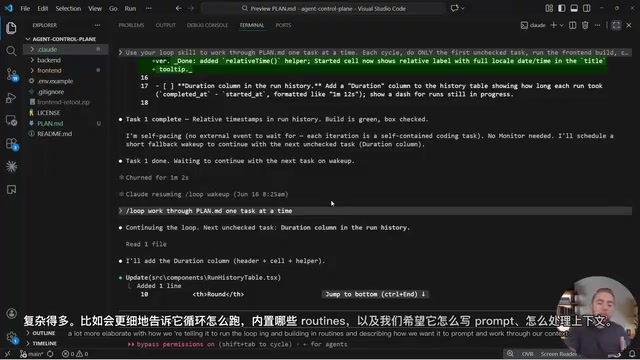Open the Edit menu
This screenshot has height=360, width=640.
43,8
